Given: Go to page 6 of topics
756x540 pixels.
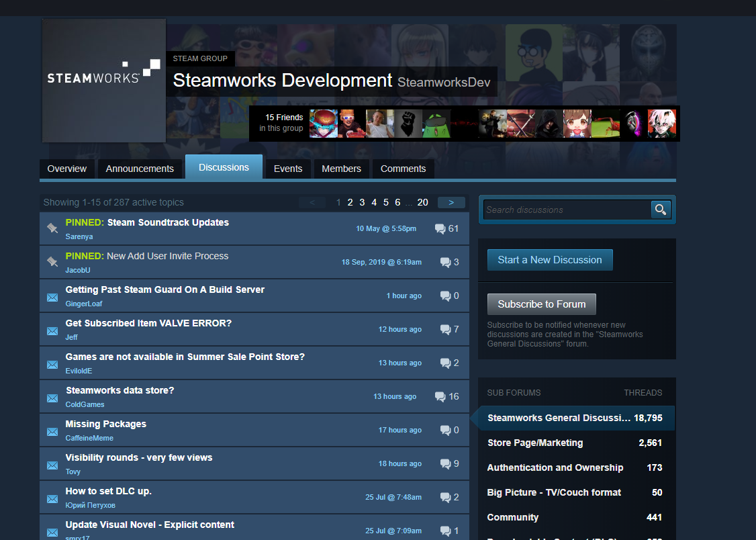Looking at the screenshot, I should point(397,203).
